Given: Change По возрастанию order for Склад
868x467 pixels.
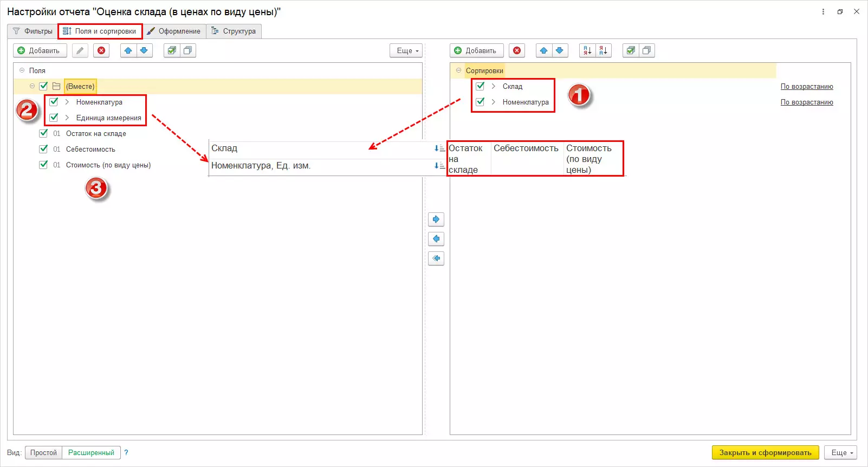Looking at the screenshot, I should (807, 87).
